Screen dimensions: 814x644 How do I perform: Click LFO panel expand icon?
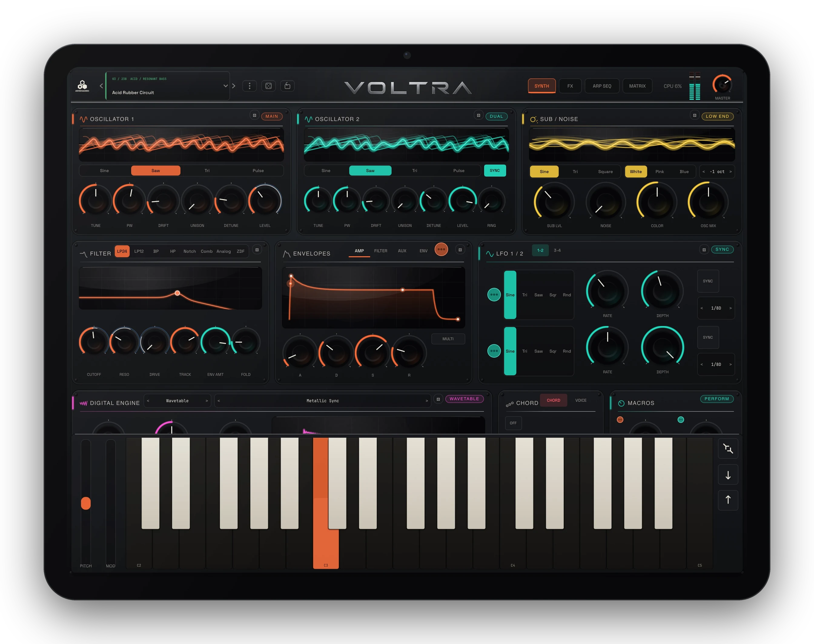point(704,250)
